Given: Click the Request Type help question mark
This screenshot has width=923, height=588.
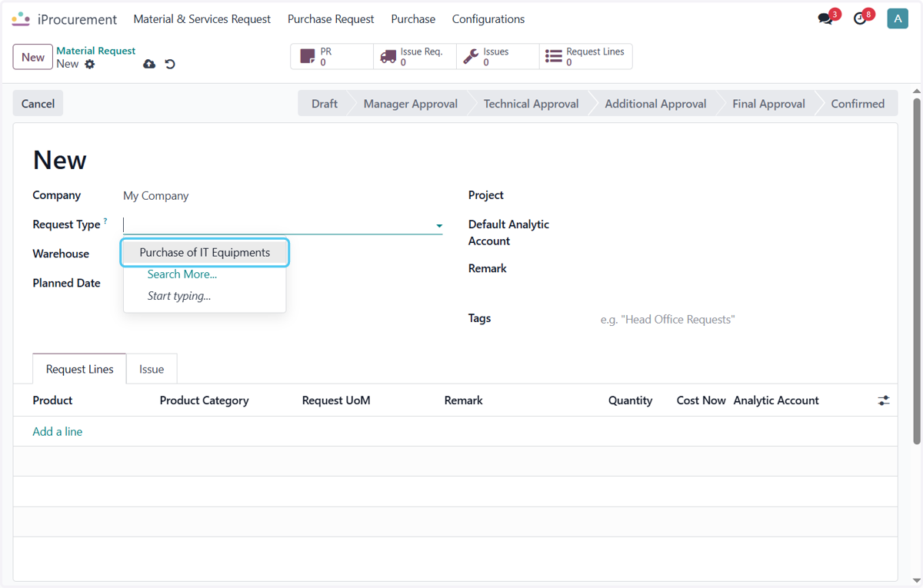Looking at the screenshot, I should [x=105, y=221].
